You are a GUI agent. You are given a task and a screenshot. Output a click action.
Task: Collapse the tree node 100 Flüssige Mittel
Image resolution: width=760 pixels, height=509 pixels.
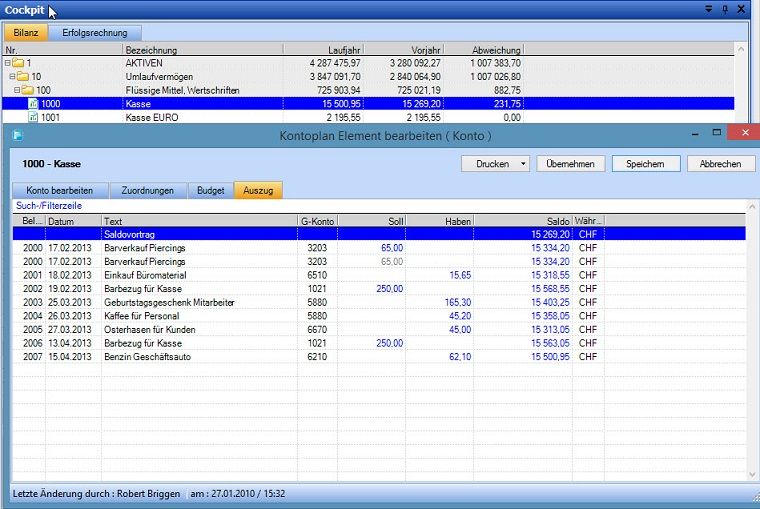tap(18, 90)
